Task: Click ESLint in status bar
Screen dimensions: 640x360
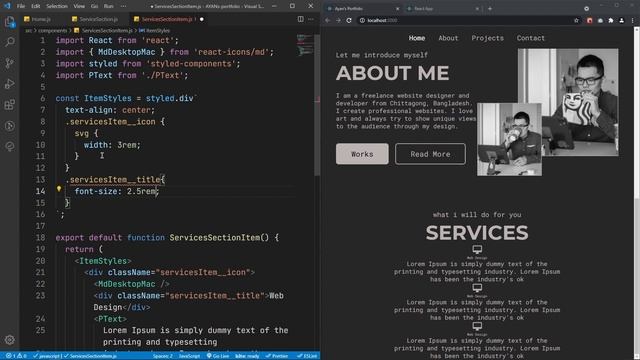Action: click(x=307, y=356)
